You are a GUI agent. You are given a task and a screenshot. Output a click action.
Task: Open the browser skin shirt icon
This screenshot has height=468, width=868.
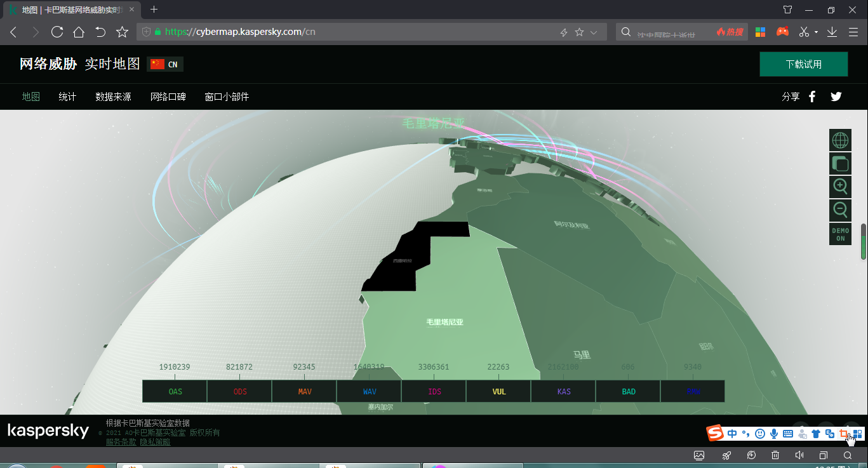(x=787, y=10)
